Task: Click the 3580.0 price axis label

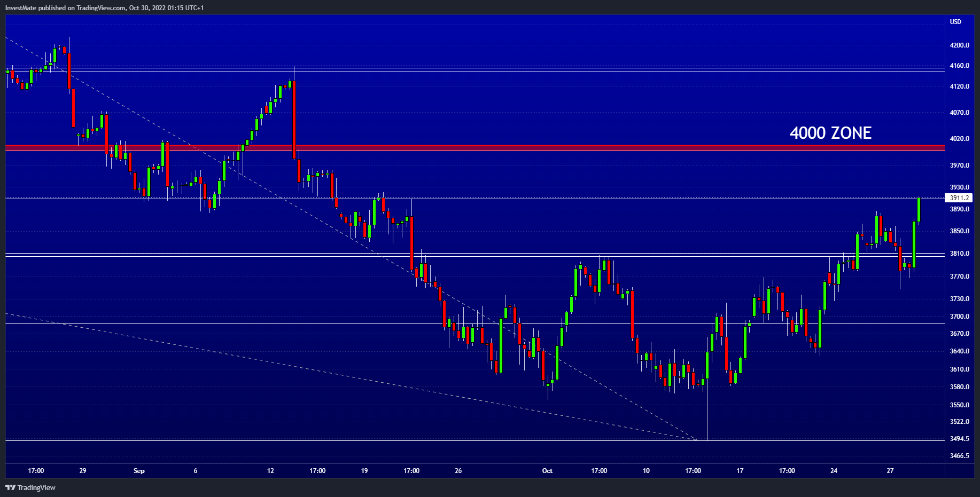Action: pos(959,387)
